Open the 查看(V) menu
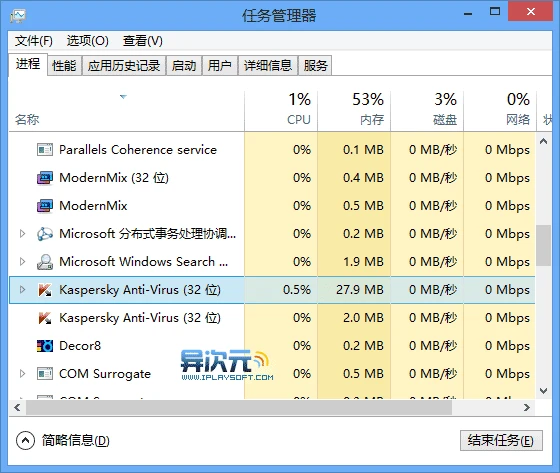Screen dimensions: 560x473 (x=143, y=41)
